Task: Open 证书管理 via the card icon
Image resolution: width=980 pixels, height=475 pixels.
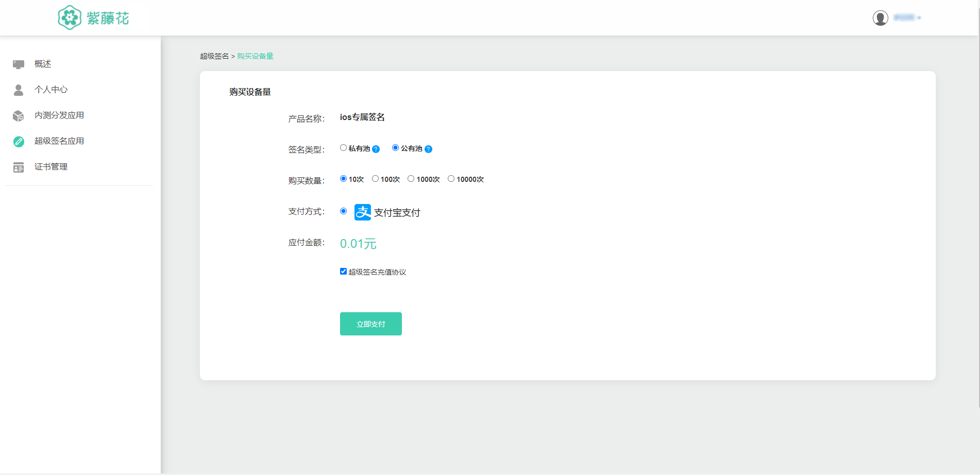Action: coord(19,166)
